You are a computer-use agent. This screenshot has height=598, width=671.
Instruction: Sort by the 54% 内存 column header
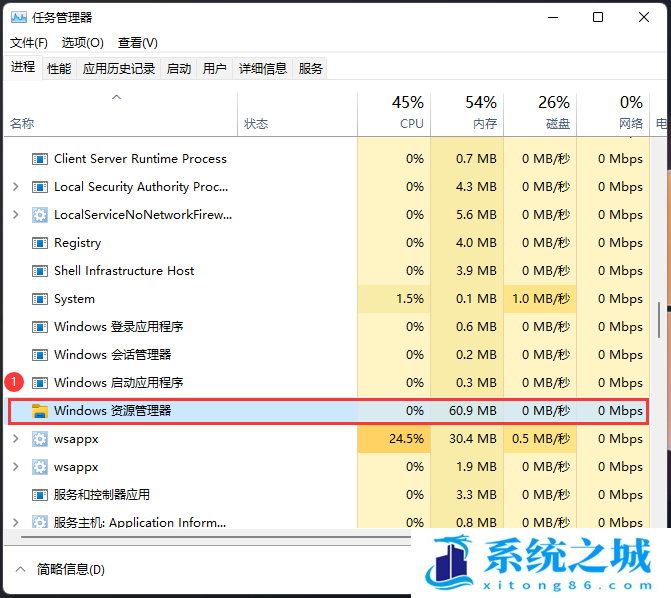467,115
